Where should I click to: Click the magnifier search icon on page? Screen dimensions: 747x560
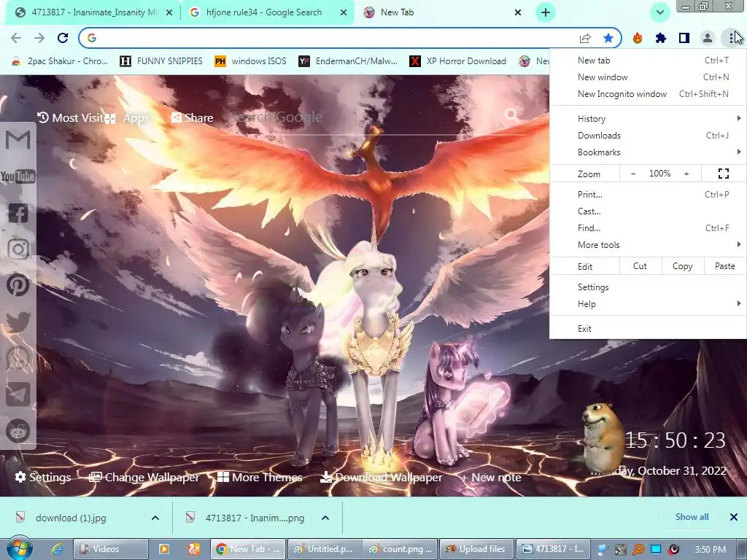(x=511, y=114)
